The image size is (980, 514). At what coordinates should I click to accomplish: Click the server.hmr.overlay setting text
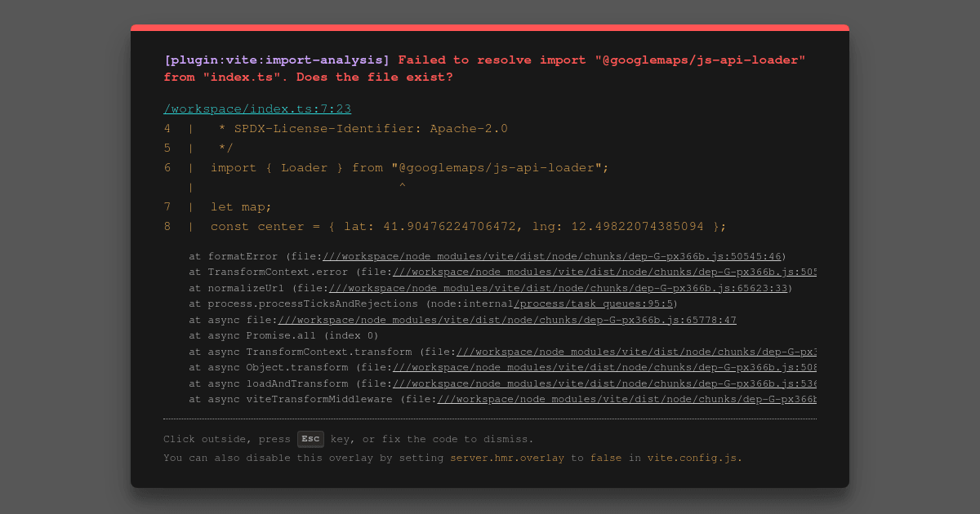coord(507,458)
